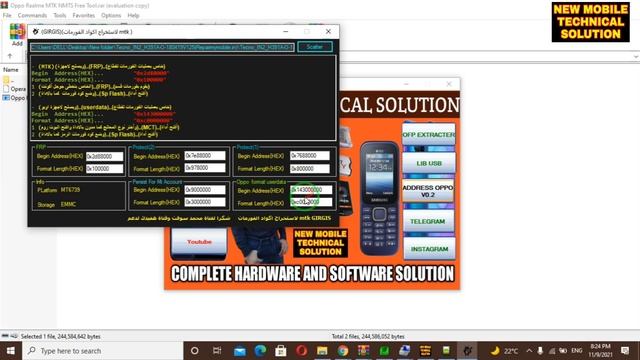The height and width of the screenshot is (360, 640).
Task: Select the parent folder '..' row
Action: pos(8,80)
